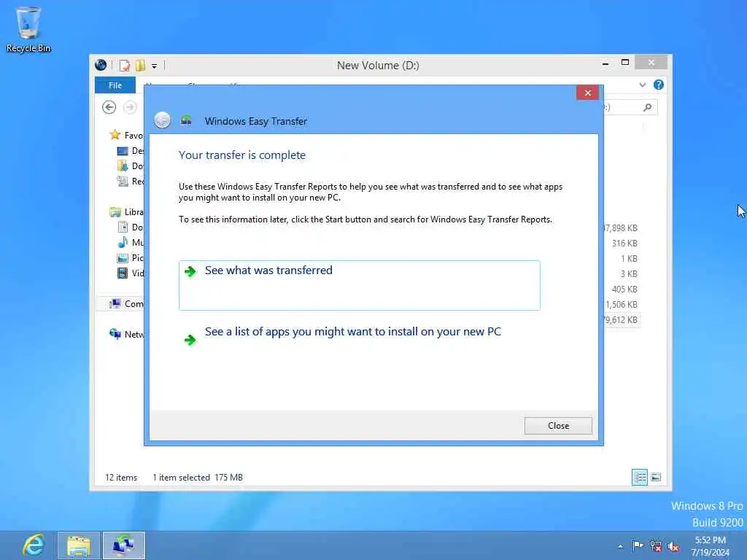747x560 pixels.
Task: Click the Explorer window system icon
Action: (101, 65)
